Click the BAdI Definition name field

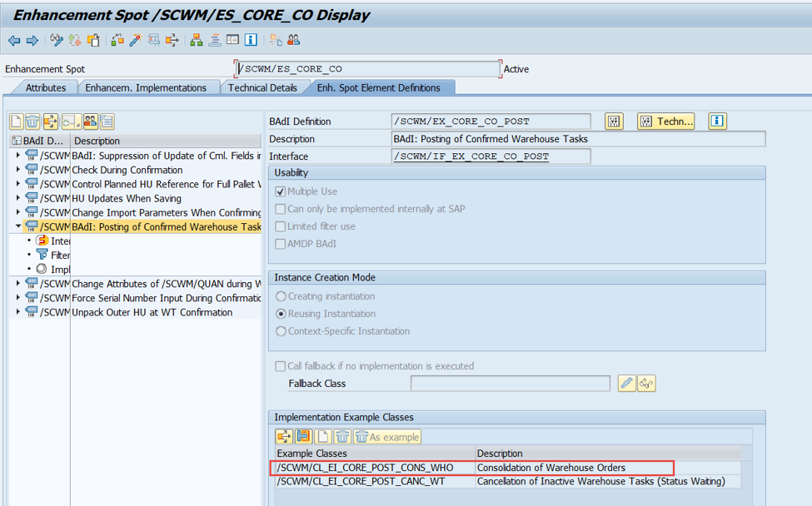click(491, 122)
